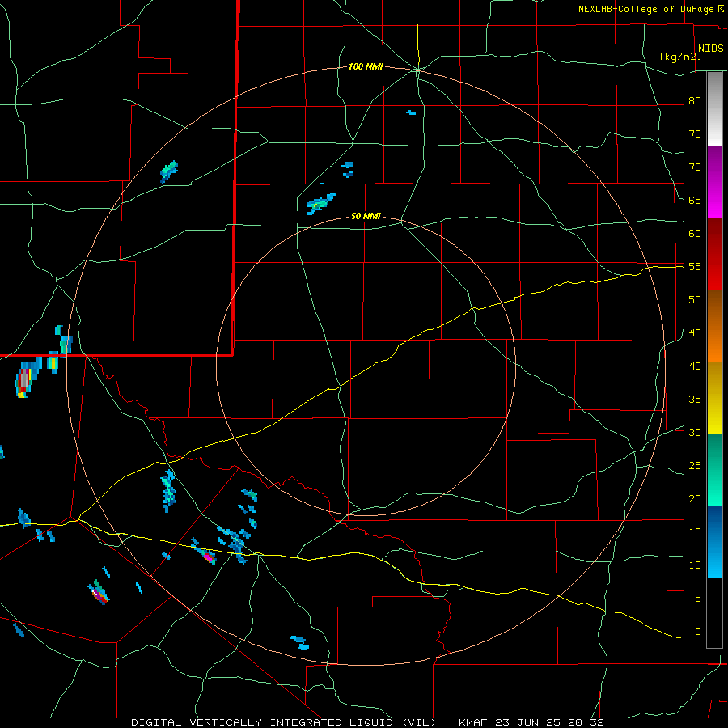Click the NIDS label above the color scale

point(711,49)
